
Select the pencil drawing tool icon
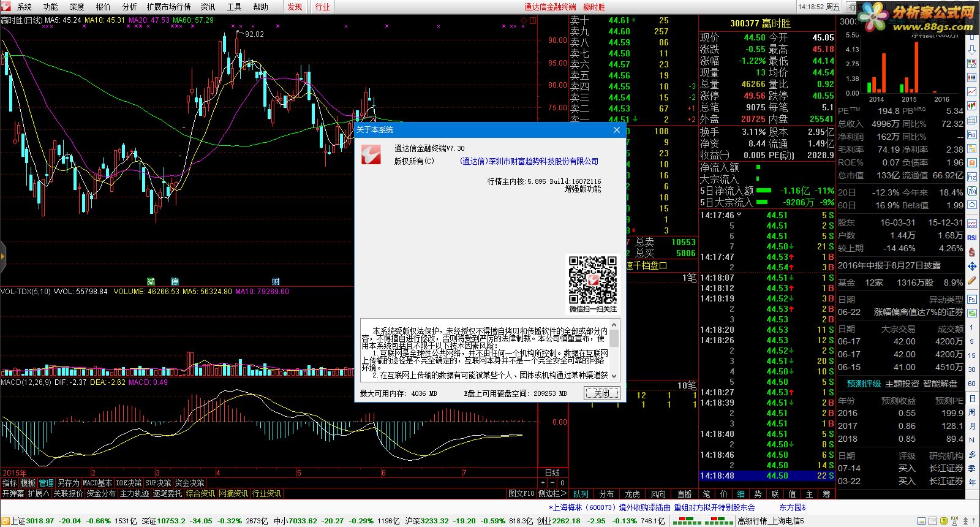point(972,281)
